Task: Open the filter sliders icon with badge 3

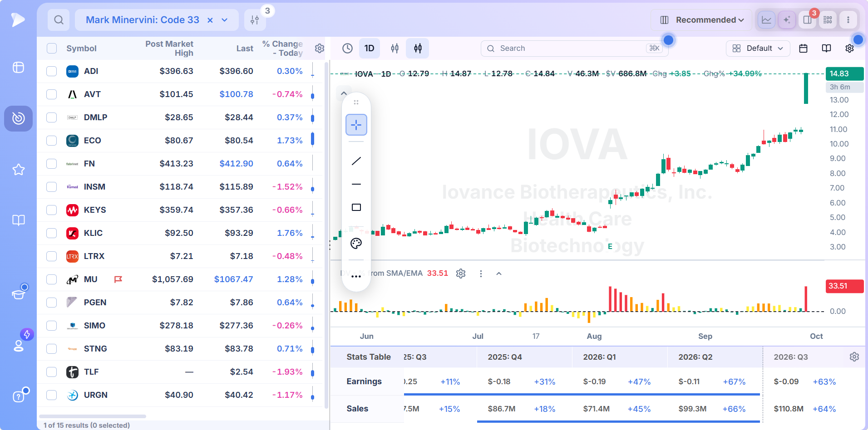Action: point(255,20)
